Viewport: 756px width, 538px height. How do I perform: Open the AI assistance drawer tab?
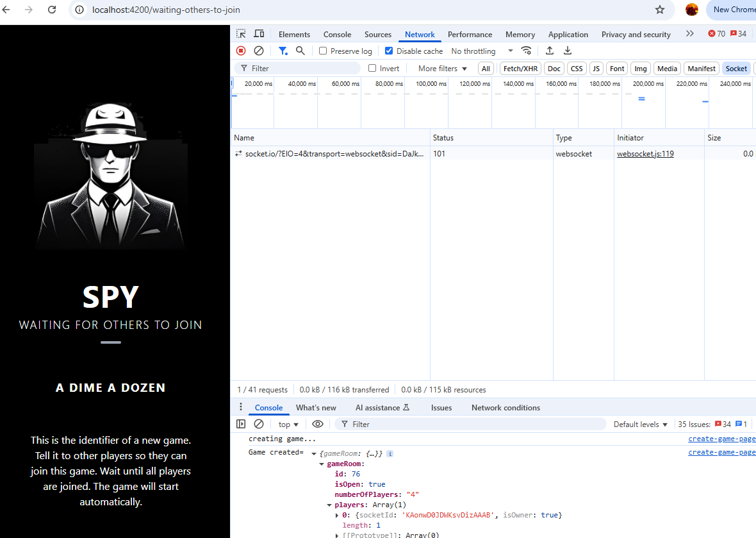382,408
